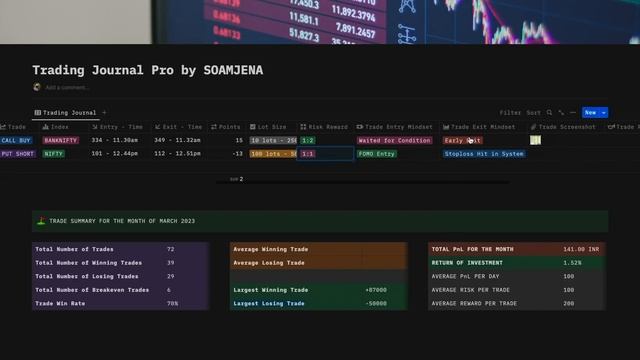Click the Total Number of Trades value 72

(x=171, y=249)
